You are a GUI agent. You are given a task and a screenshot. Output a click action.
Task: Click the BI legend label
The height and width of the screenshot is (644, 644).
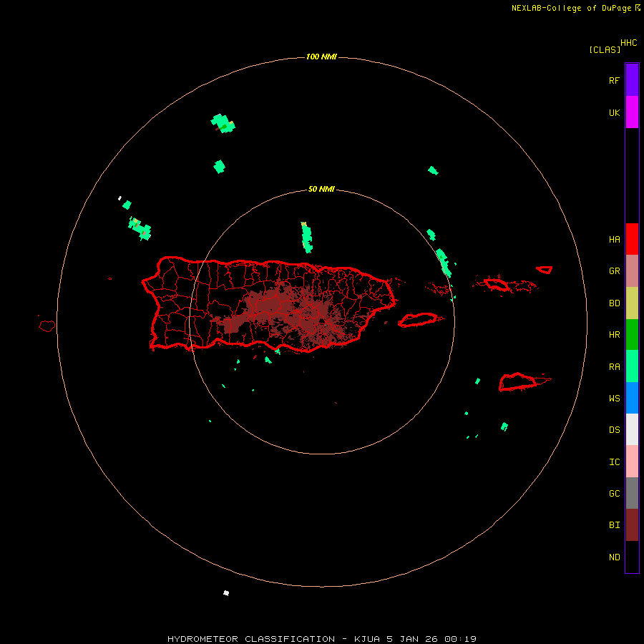tap(614, 525)
